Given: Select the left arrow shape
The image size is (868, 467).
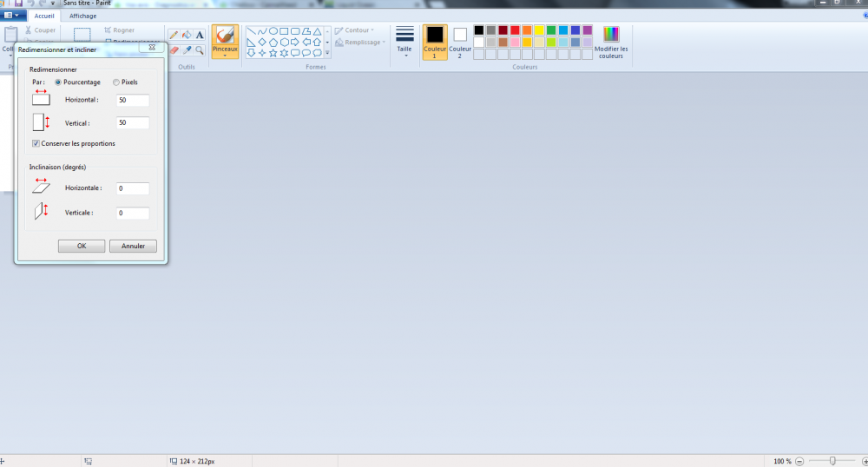Looking at the screenshot, I should coord(306,42).
